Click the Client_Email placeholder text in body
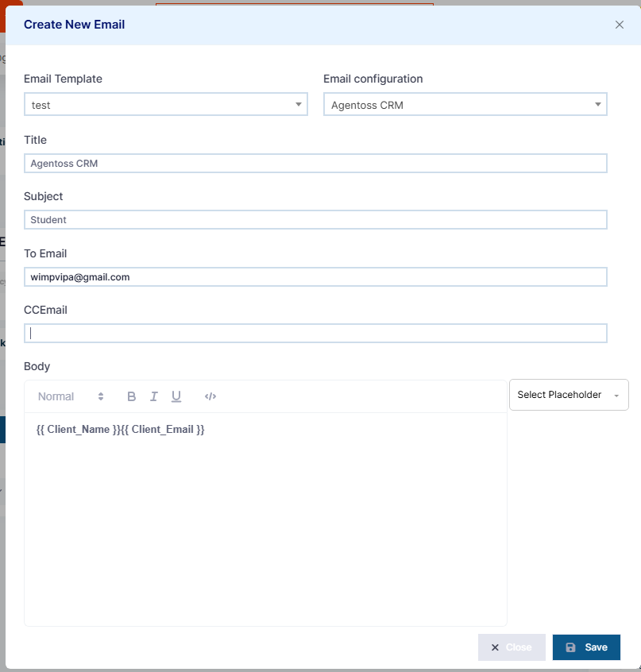Viewport: 641px width, 672px height. pos(162,430)
